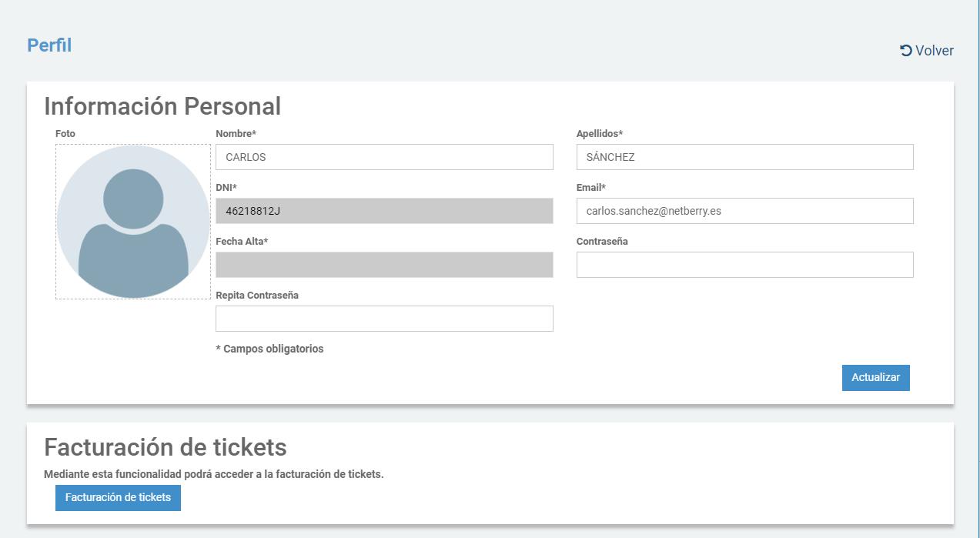Click the Perfil page title
This screenshot has width=980, height=538.
pos(49,45)
